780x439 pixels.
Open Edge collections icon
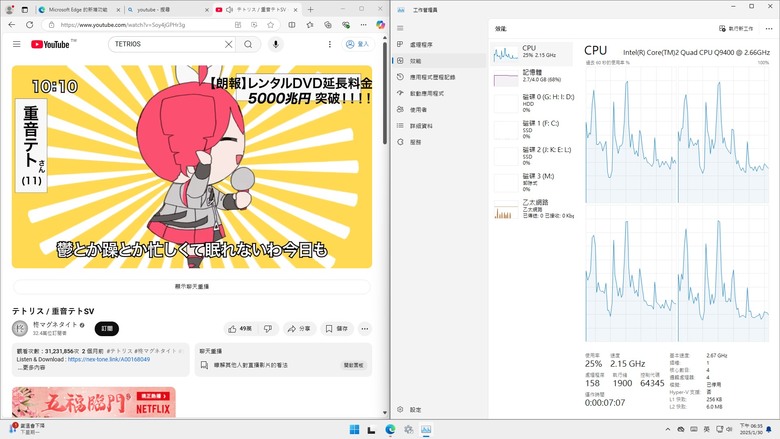(x=328, y=24)
